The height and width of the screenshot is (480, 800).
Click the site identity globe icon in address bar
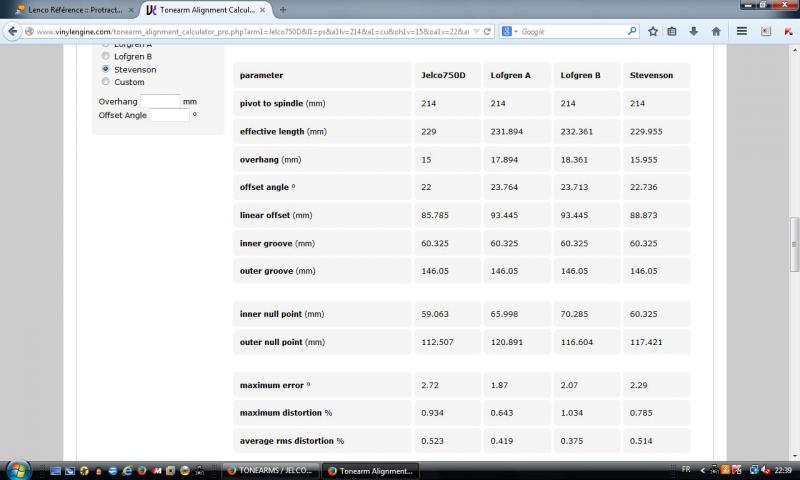tap(30, 32)
